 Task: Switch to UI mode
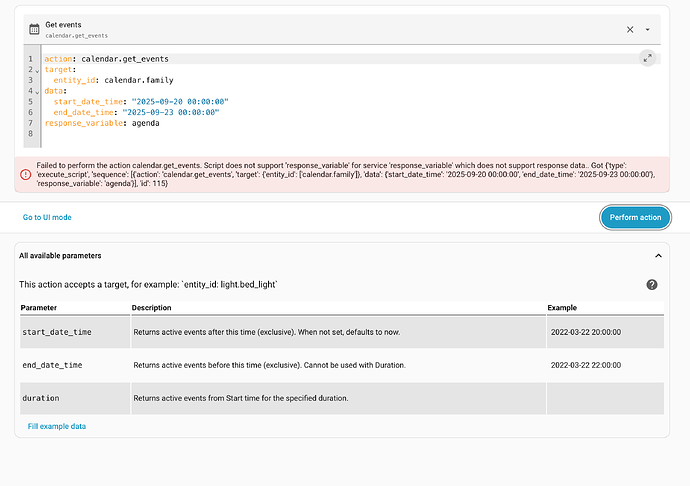click(x=47, y=217)
